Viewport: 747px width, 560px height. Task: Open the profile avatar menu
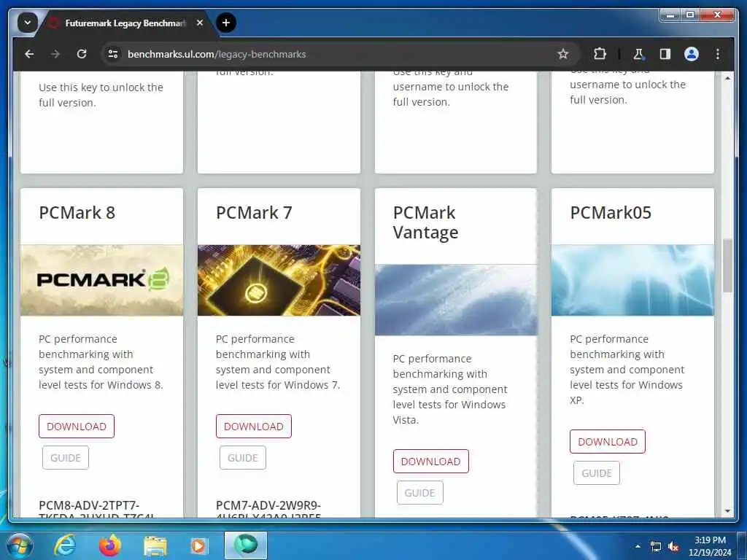692,54
